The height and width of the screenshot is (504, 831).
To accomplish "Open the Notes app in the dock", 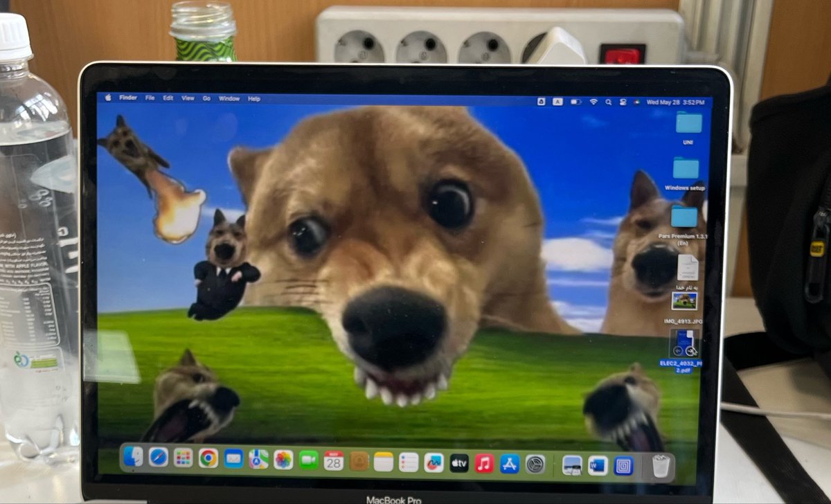I will 384,462.
